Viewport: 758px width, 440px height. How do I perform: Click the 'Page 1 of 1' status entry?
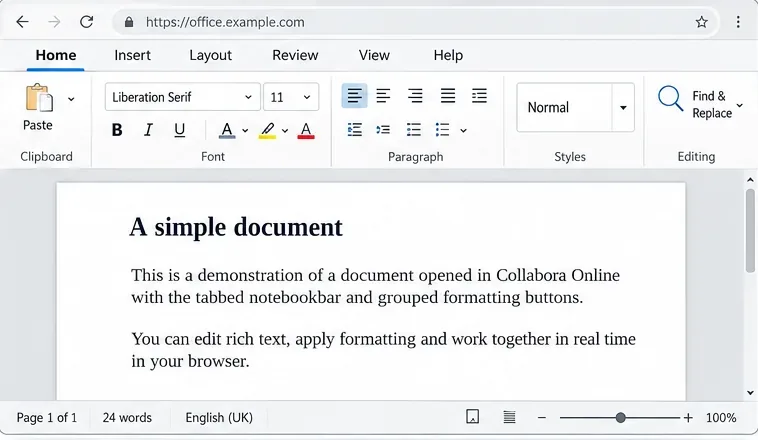click(47, 418)
